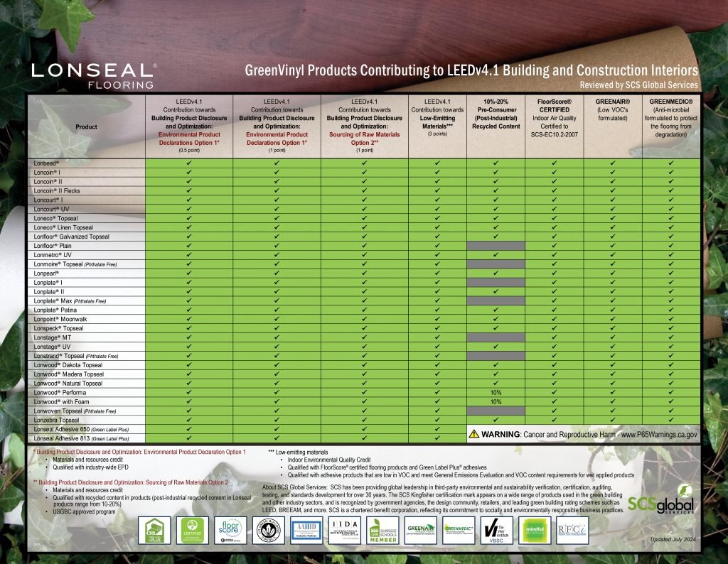Screen dimensions: 728x564
Task: Click the yellow warning triangle icon
Action: [x=474, y=434]
